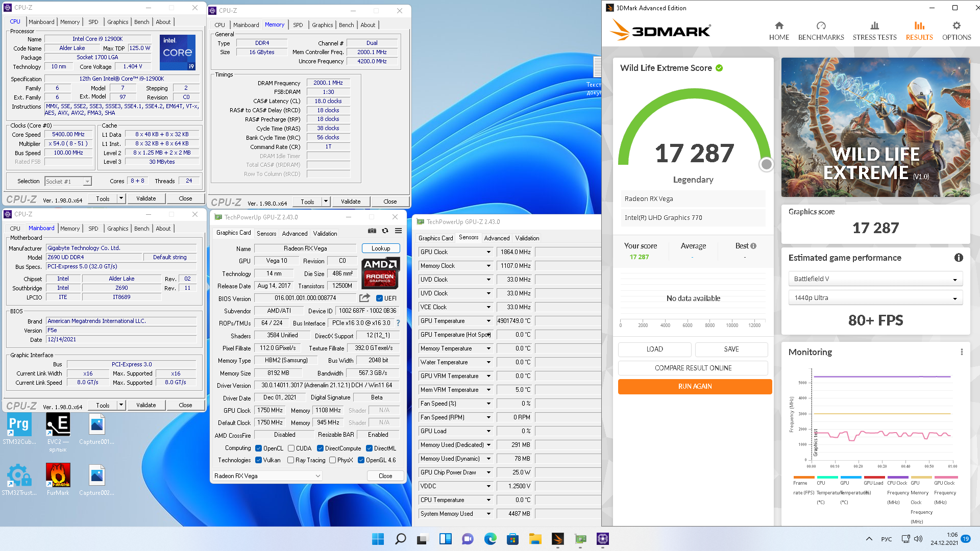The image size is (980, 551).
Task: Open File Explorer from the taskbar
Action: coord(535,539)
